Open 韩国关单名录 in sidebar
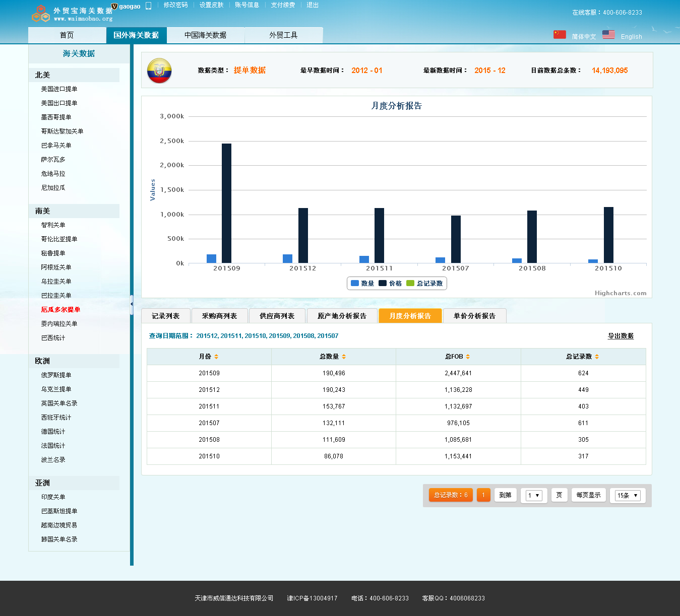 point(59,539)
